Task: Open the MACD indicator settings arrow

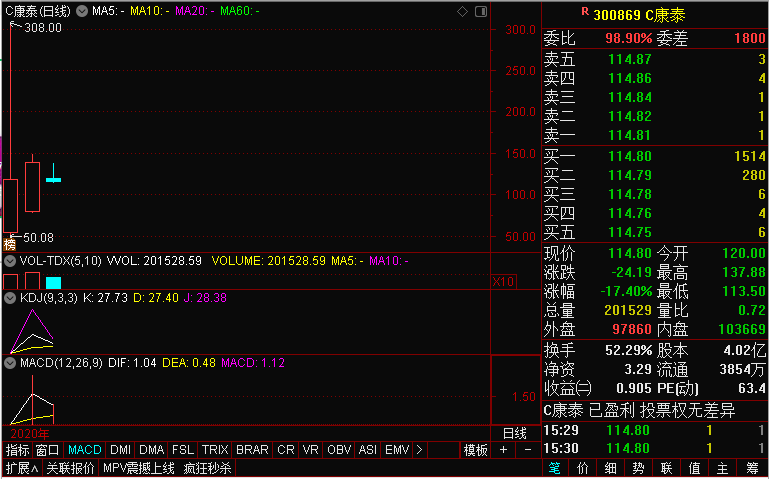Action: click(x=10, y=362)
